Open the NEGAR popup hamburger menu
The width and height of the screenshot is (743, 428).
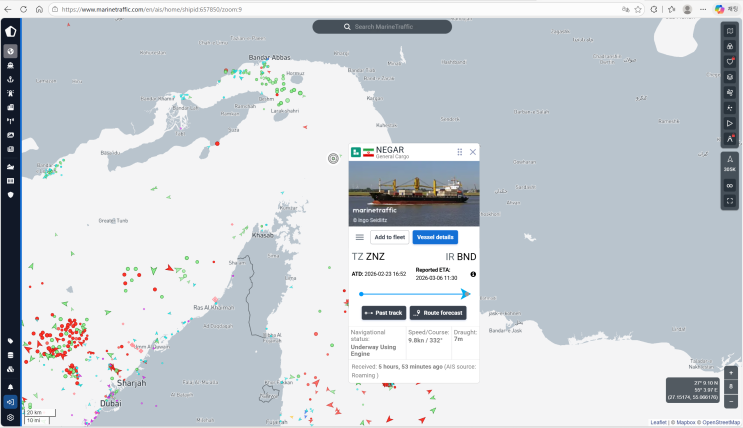360,237
